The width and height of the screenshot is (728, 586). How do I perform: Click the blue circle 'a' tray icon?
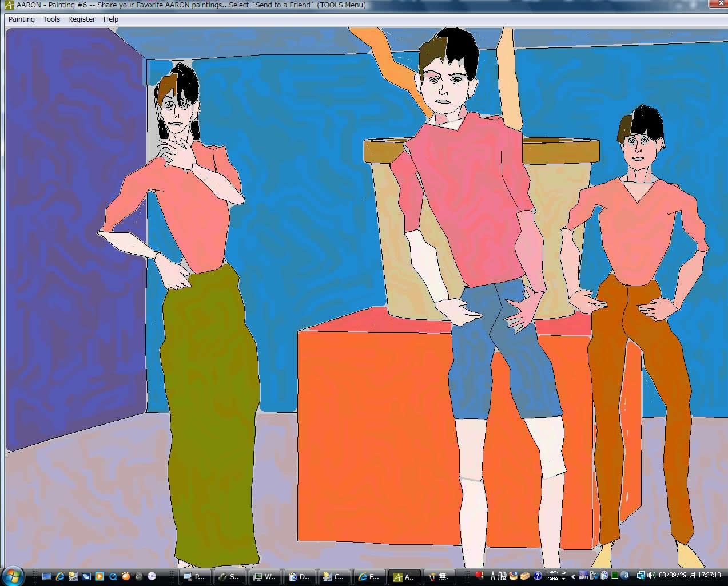pos(626,576)
